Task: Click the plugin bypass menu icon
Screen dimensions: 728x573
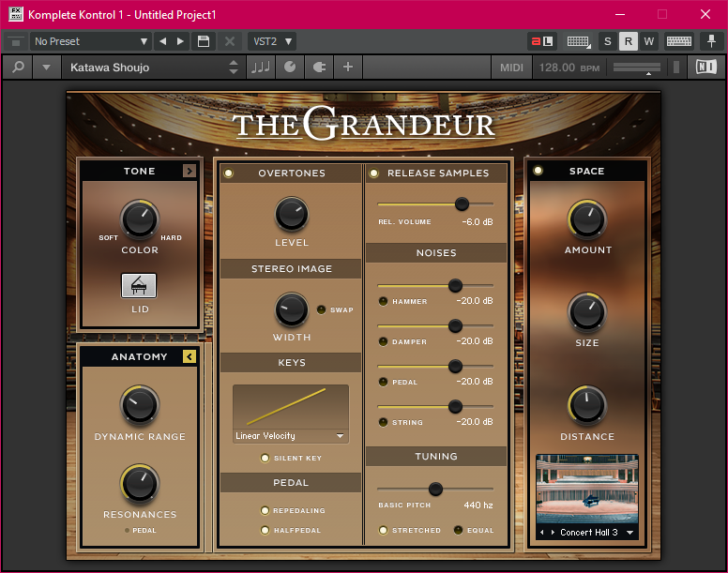Action: point(16,42)
